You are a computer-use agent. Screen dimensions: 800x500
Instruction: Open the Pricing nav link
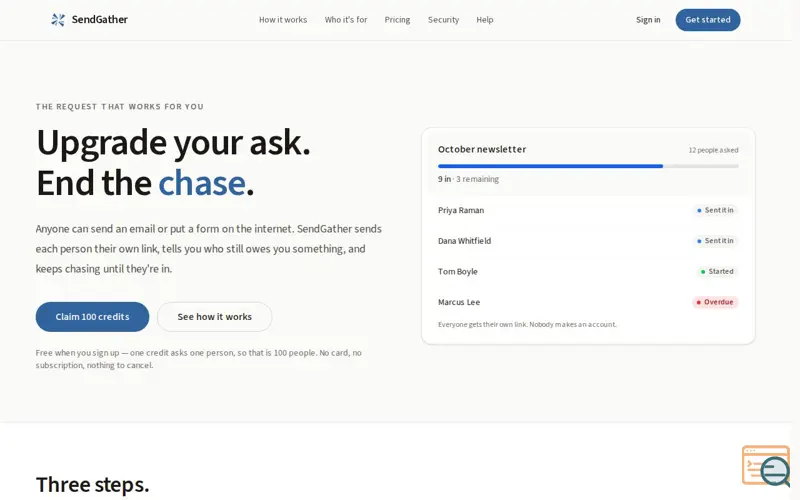point(397,20)
